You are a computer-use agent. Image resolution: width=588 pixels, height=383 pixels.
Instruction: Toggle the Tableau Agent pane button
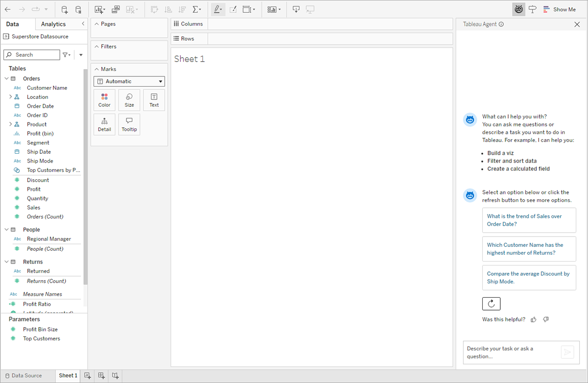[x=518, y=9]
